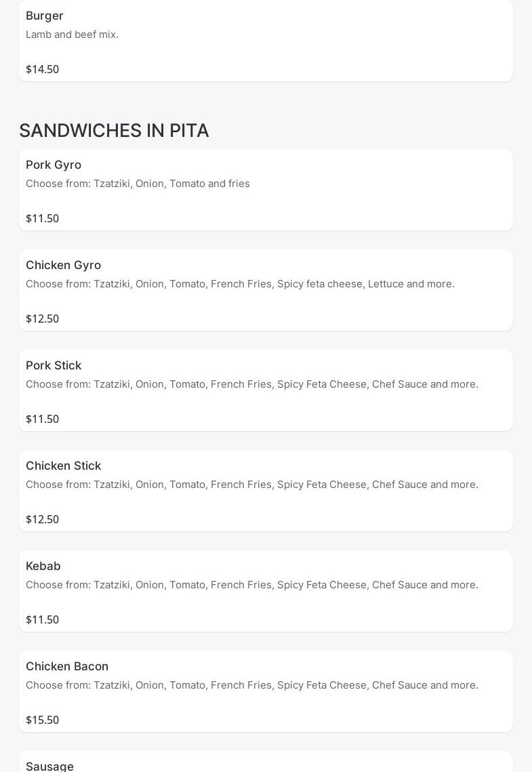Select the Kebab toppings description text
Image resolution: width=532 pixels, height=772 pixels.
point(251,585)
